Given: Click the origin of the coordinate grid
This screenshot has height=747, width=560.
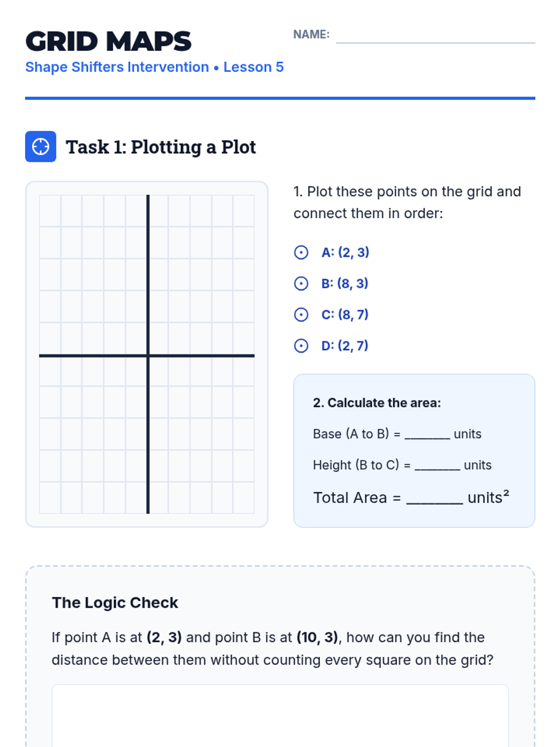Looking at the screenshot, I should pos(148,356).
